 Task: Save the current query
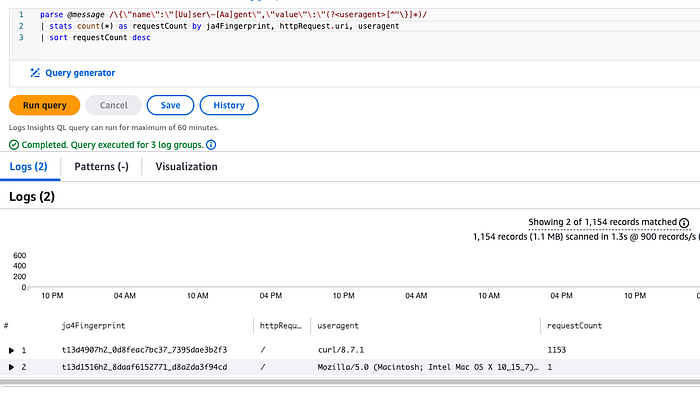[x=171, y=105]
